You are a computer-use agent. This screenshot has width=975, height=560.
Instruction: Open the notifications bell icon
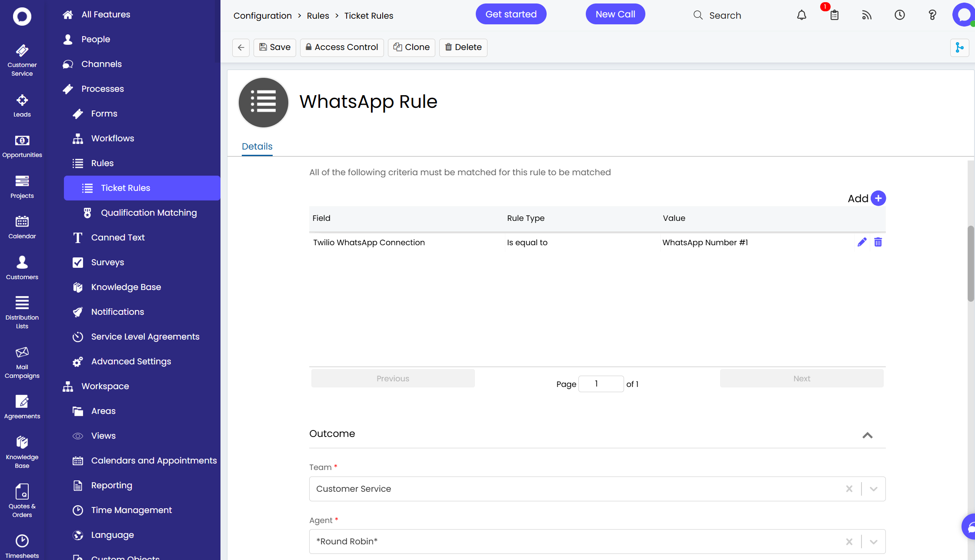[801, 15]
